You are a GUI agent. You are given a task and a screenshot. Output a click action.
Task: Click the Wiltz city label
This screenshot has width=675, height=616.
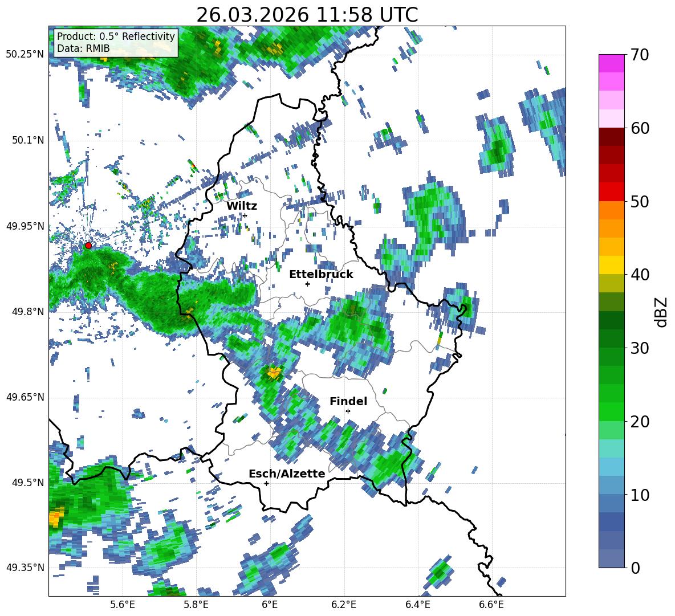click(x=242, y=206)
